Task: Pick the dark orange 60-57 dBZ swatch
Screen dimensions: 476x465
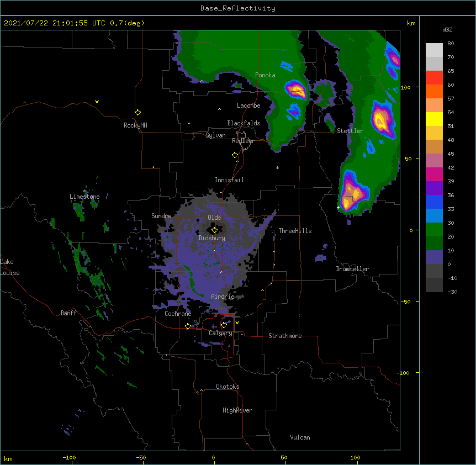Action: coord(434,91)
